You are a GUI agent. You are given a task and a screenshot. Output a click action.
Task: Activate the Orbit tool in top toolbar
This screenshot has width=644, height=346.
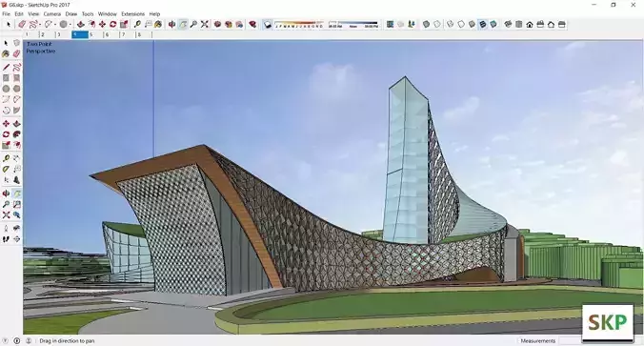click(x=171, y=24)
